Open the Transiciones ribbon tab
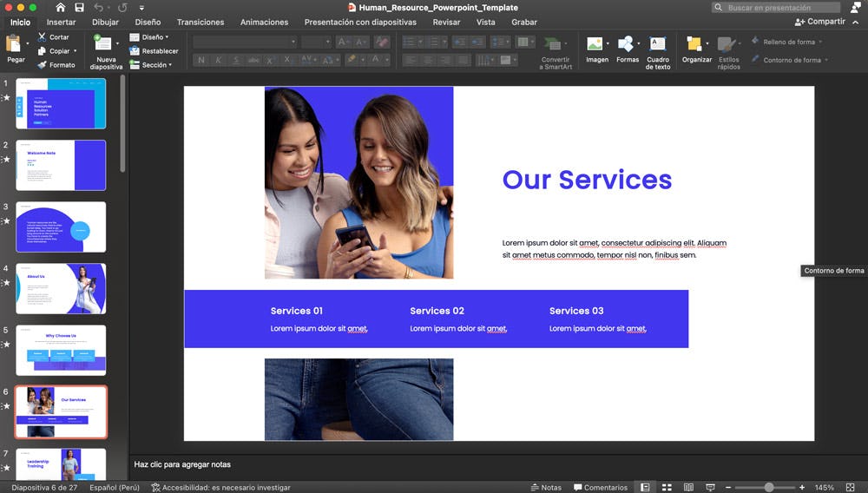Screen dimensions: 868x493 201,23
